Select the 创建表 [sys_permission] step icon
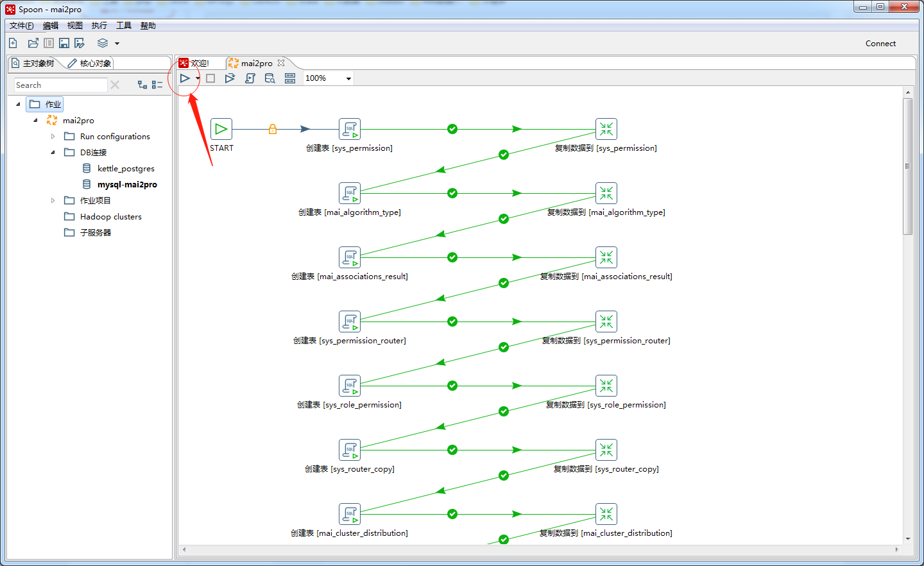This screenshot has width=924, height=566. (x=350, y=128)
